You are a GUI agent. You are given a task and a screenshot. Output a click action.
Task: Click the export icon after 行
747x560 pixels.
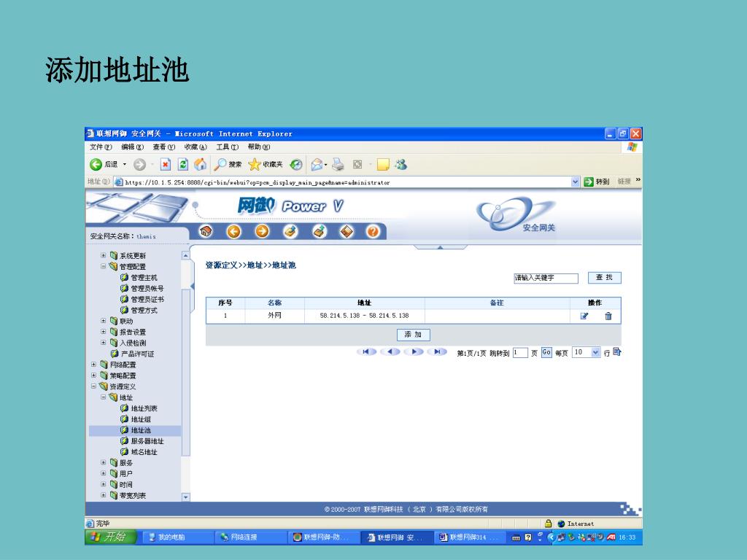[617, 352]
